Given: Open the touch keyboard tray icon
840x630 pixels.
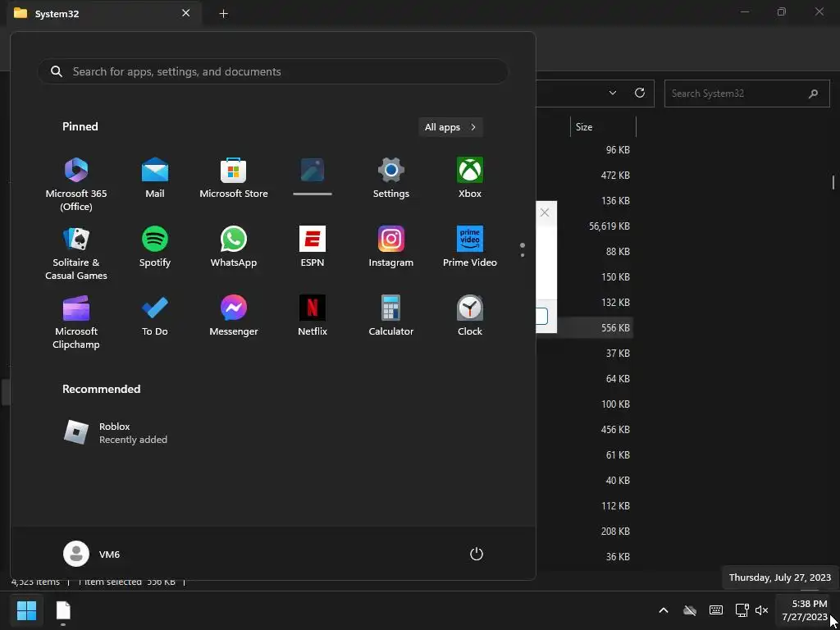Looking at the screenshot, I should 715,610.
